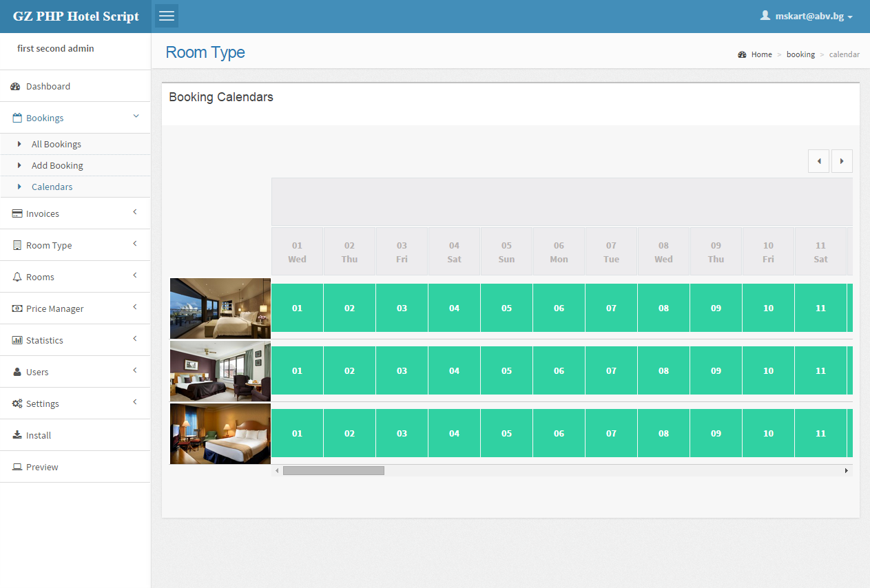Expand the Users menu chevron
Screen dimensions: 870x588
135,370
